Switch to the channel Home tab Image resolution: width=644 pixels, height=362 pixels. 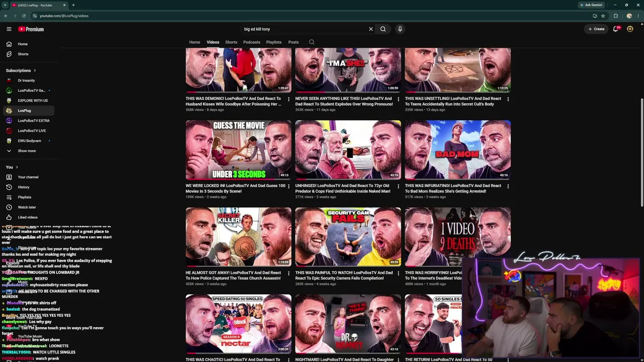pyautogui.click(x=195, y=42)
